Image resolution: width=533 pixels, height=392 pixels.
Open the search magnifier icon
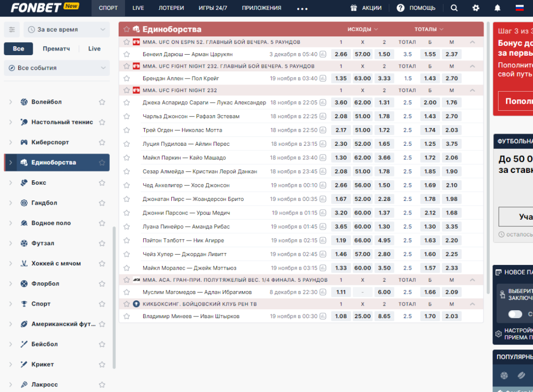click(x=454, y=8)
